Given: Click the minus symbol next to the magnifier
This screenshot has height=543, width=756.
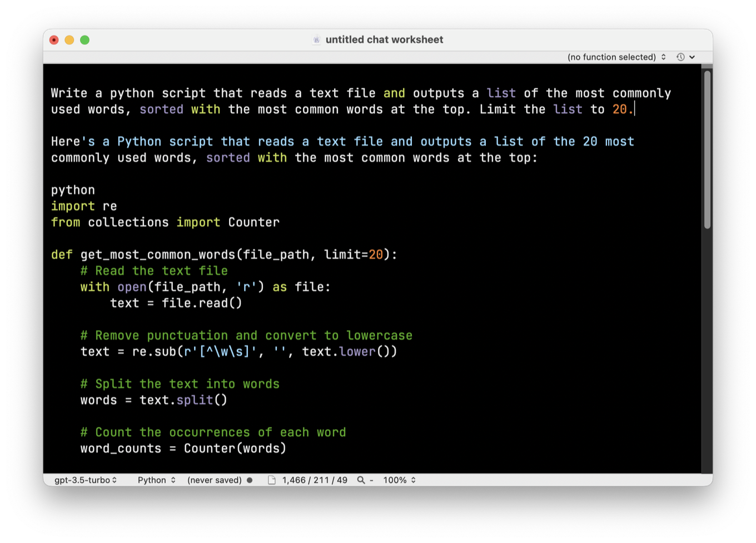Looking at the screenshot, I should [x=371, y=480].
